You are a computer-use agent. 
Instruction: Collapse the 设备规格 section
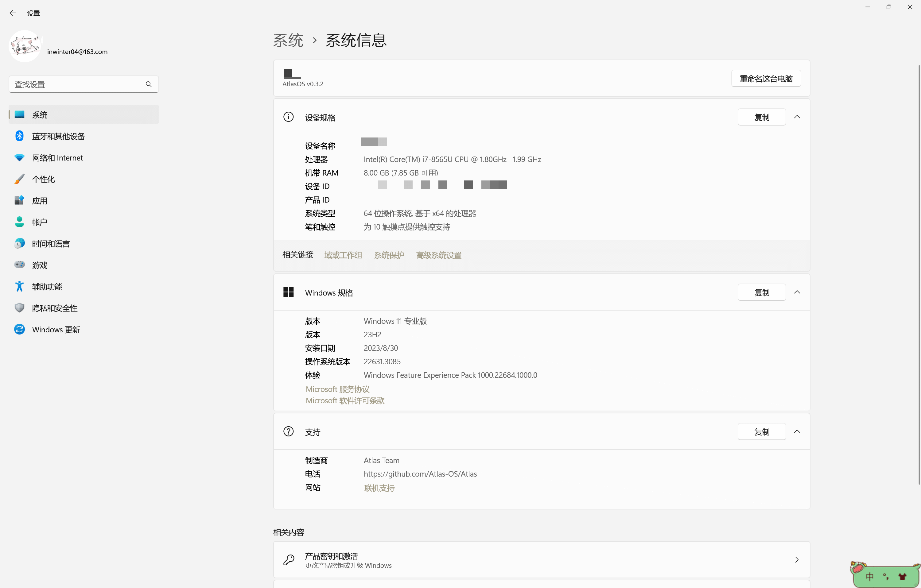[797, 117]
